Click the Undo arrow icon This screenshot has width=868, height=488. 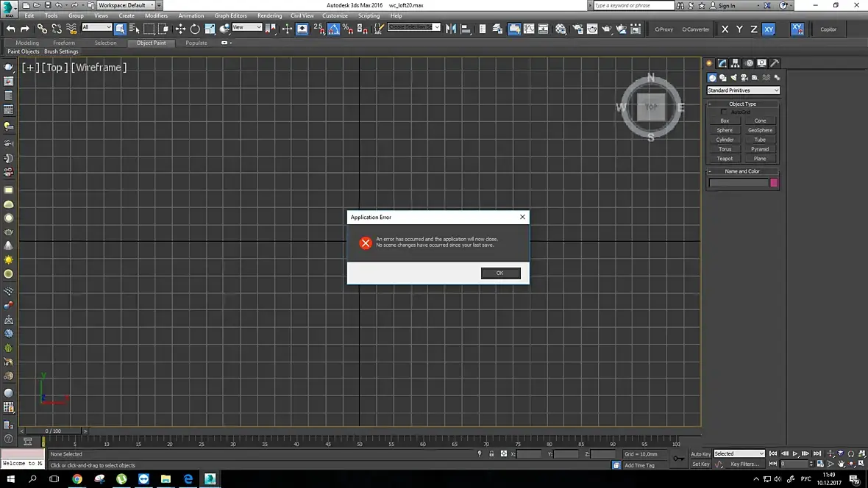tap(10, 29)
